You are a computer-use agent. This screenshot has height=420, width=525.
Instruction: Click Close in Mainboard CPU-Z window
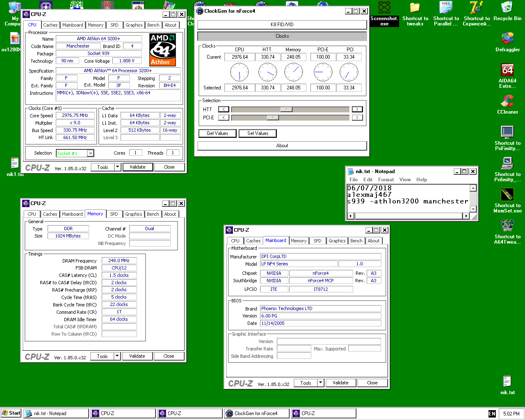[372, 383]
